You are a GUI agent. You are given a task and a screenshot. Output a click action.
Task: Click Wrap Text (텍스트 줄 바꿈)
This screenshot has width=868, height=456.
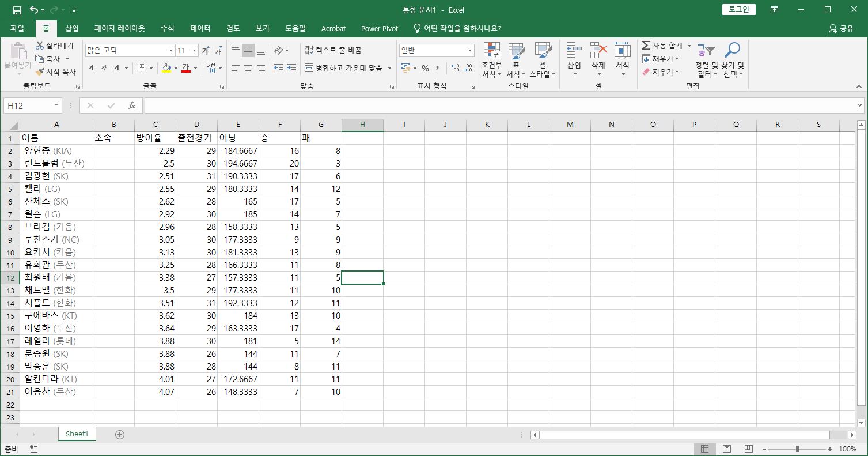coord(333,51)
